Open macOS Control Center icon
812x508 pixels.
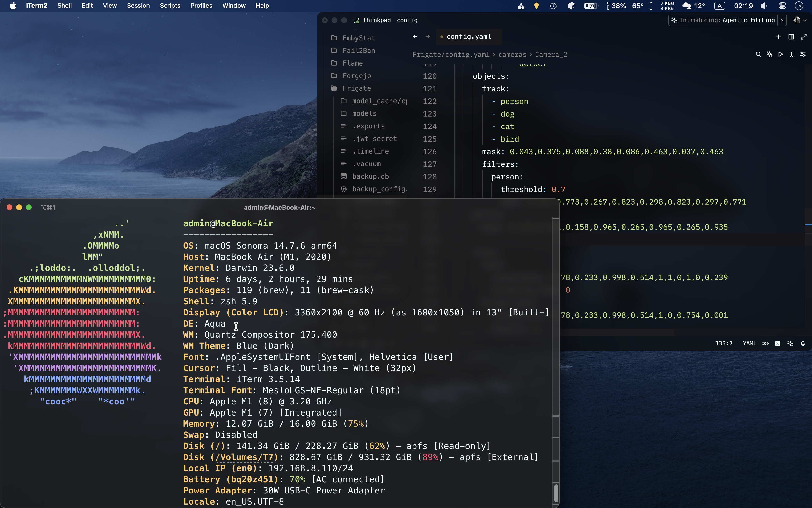click(783, 6)
